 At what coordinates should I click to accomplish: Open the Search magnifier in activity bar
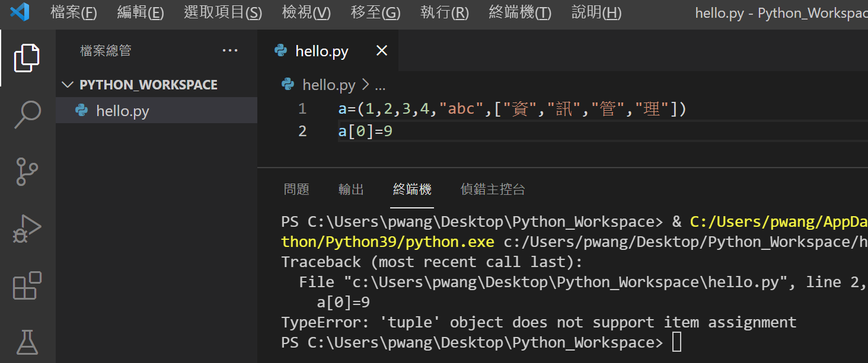(x=27, y=114)
